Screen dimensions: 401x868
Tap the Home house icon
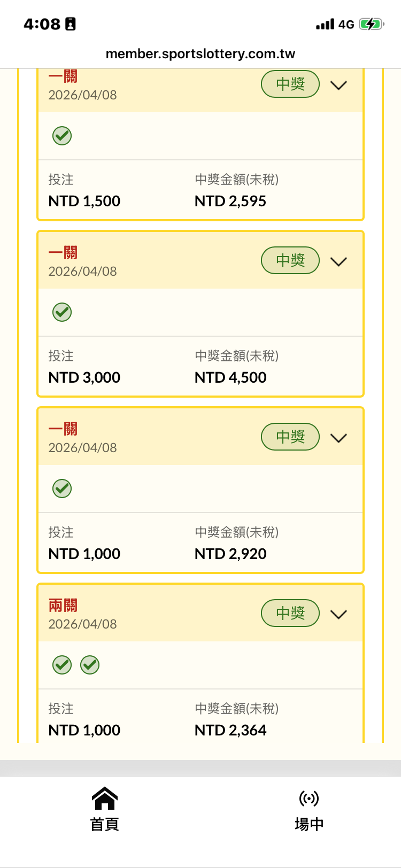coord(105,799)
